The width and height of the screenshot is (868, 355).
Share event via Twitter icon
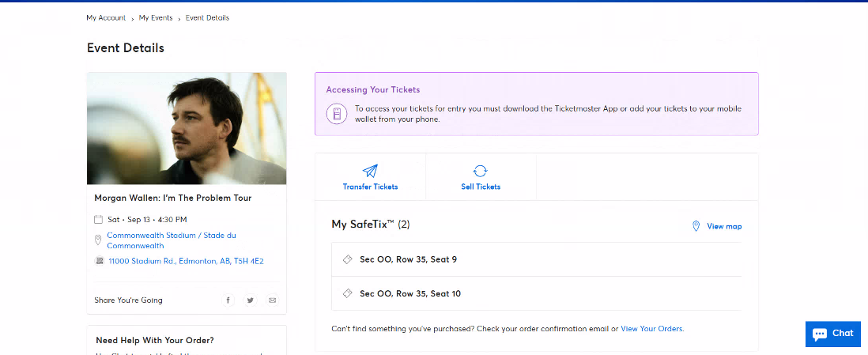[251, 300]
